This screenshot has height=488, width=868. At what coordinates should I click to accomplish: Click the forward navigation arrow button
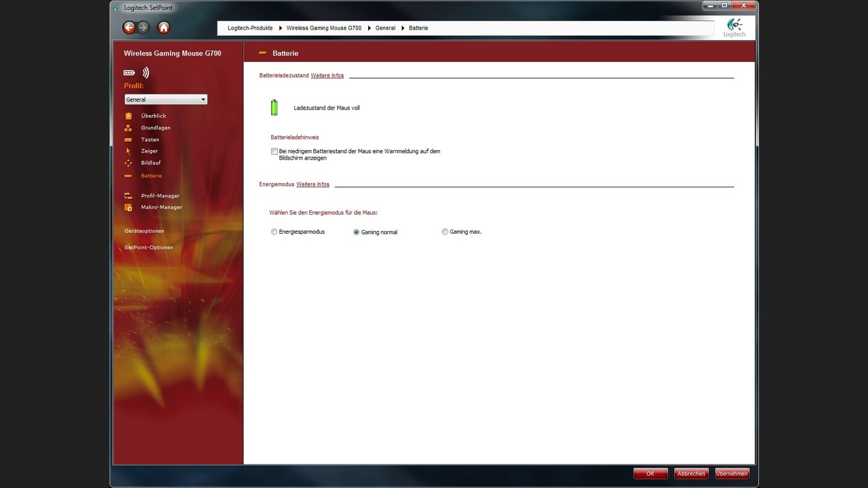143,28
